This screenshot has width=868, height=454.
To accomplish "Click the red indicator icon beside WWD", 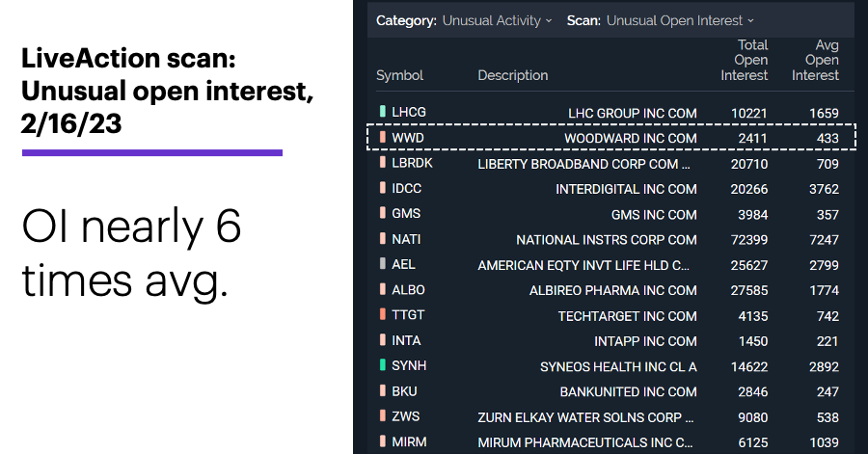I will (383, 137).
